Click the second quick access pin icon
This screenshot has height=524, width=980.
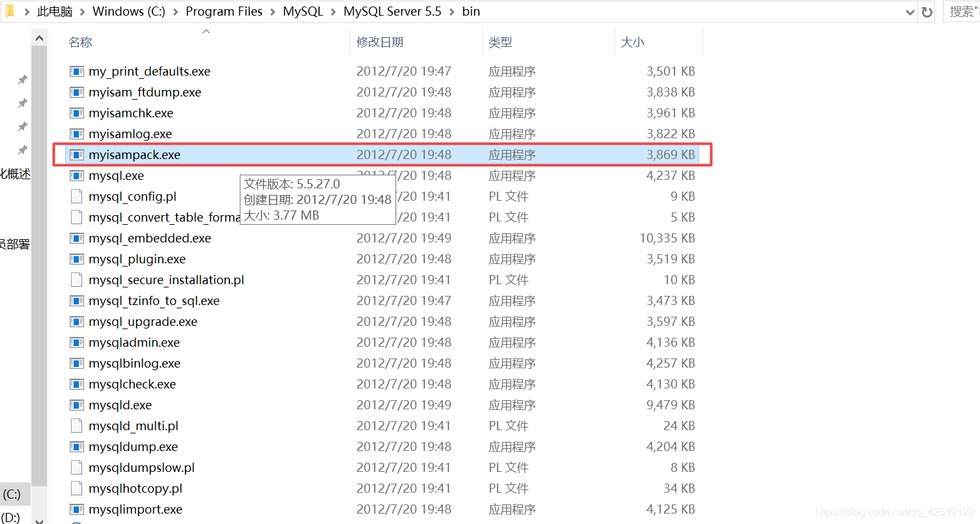pos(22,103)
